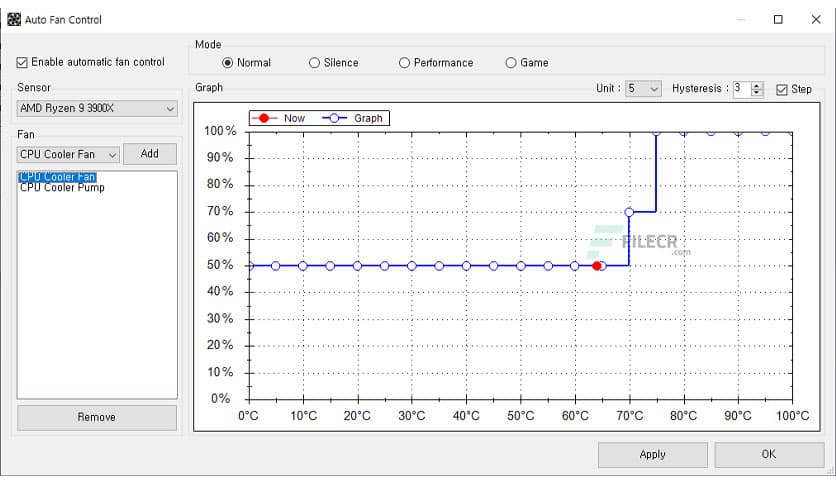Click the red Now point on graph
Image resolution: width=836 pixels, height=484 pixels.
coord(597,265)
